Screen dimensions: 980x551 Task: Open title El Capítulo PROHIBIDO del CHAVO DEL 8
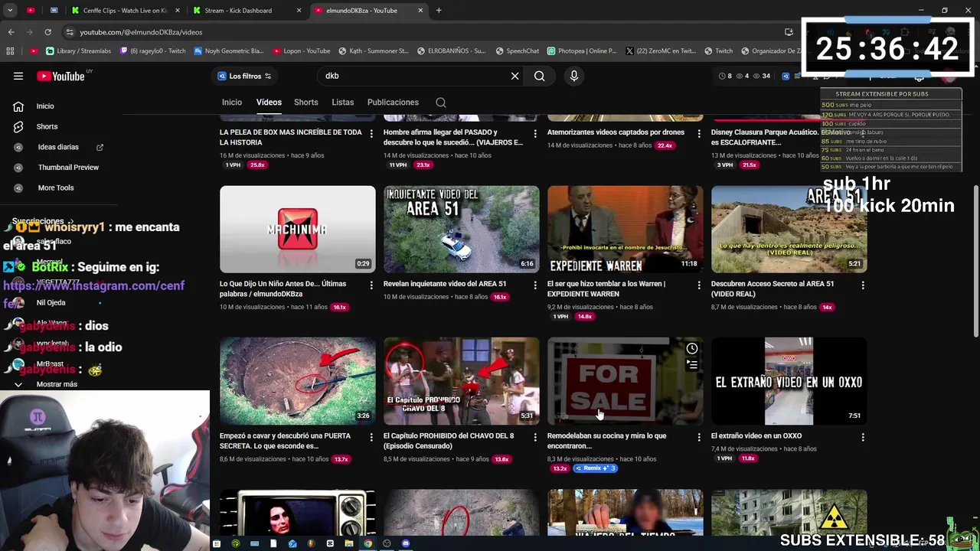click(x=449, y=441)
